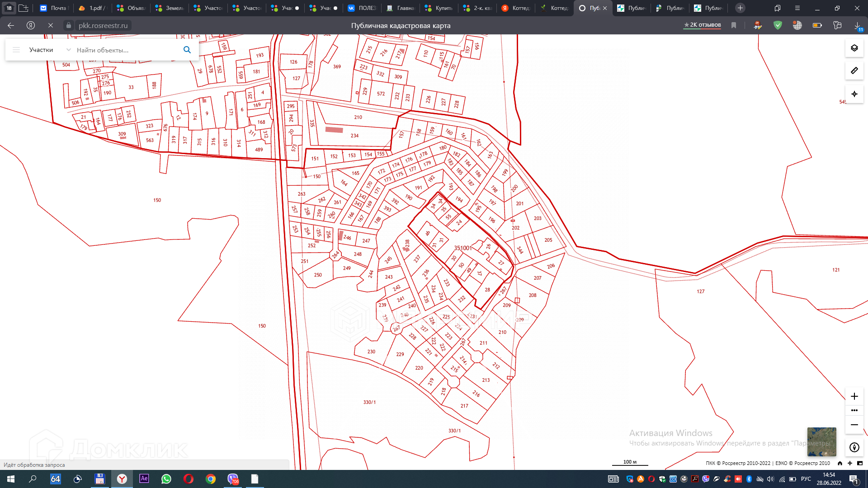
Task: Switch to the 1.pdf browser tab
Action: tap(92, 8)
